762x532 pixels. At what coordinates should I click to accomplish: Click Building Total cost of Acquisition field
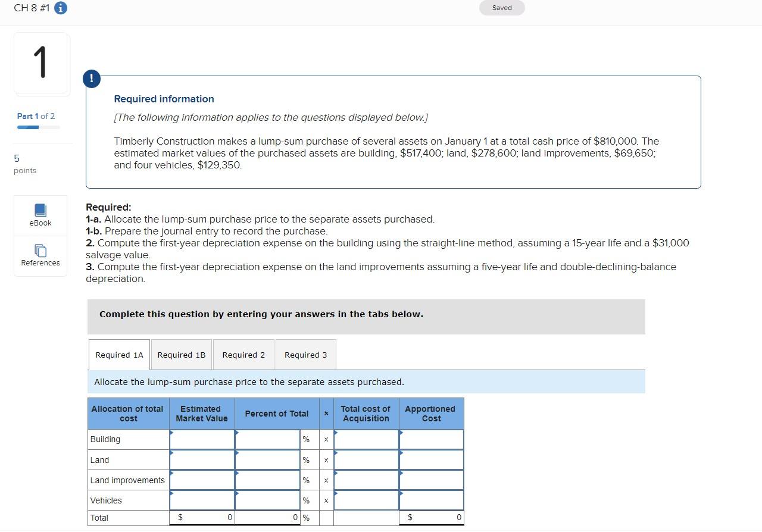tap(366, 440)
